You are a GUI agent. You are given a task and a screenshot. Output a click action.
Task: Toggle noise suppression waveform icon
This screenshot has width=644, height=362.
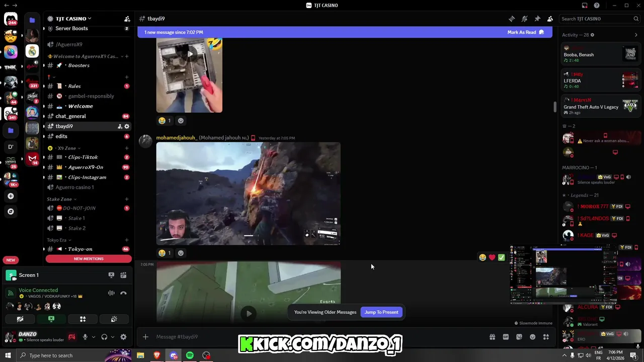point(111,293)
